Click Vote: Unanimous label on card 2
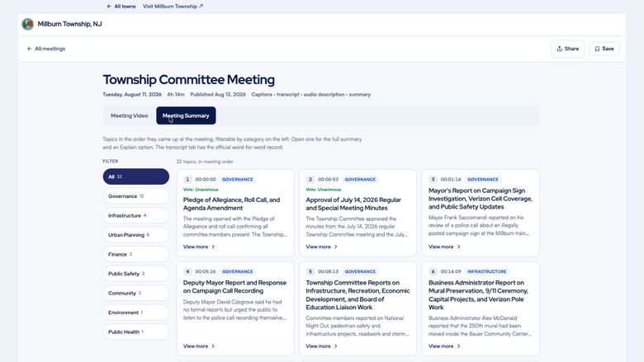 323,190
